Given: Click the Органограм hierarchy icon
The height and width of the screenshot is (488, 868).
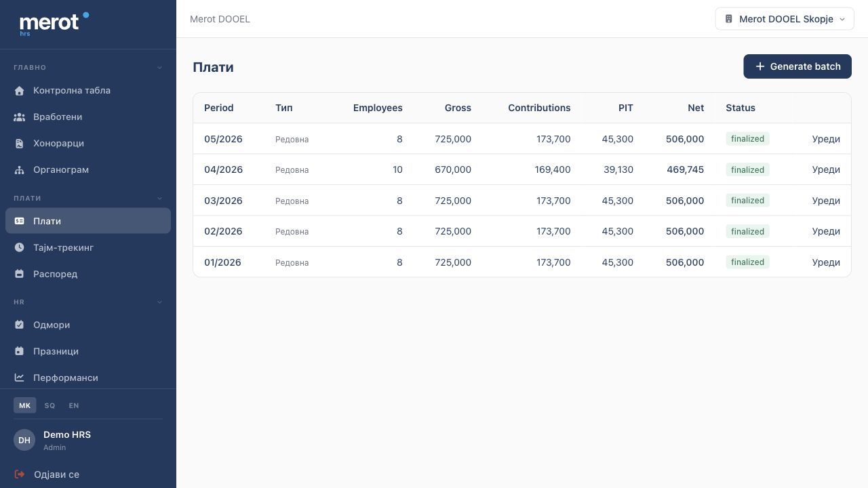Looking at the screenshot, I should click(x=20, y=170).
